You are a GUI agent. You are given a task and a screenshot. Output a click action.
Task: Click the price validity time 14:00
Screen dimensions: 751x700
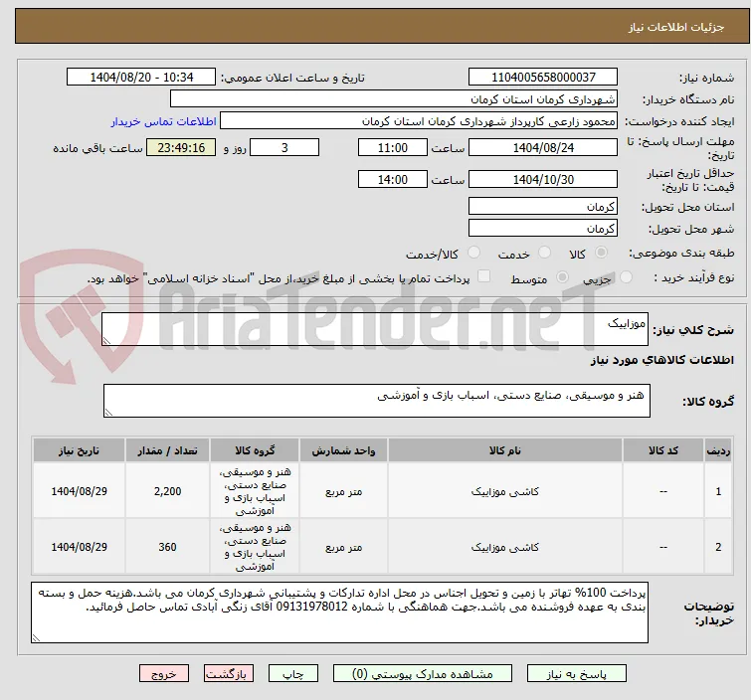[392, 180]
